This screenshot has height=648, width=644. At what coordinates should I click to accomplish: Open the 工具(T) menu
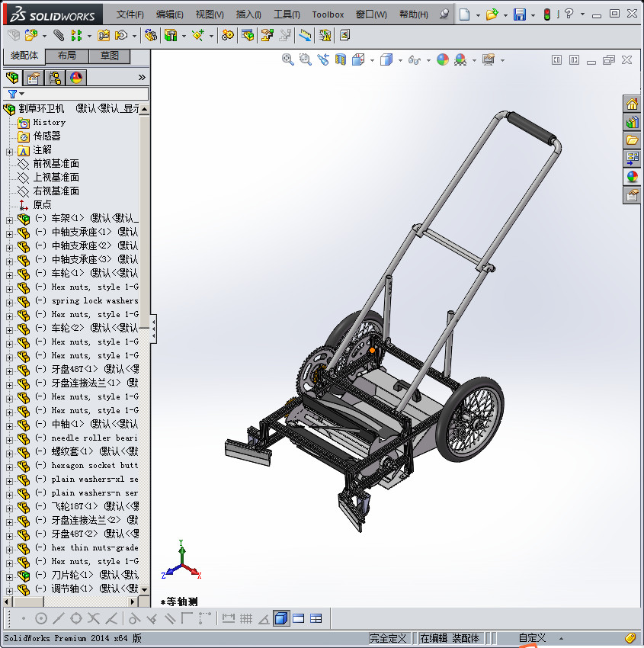(287, 14)
